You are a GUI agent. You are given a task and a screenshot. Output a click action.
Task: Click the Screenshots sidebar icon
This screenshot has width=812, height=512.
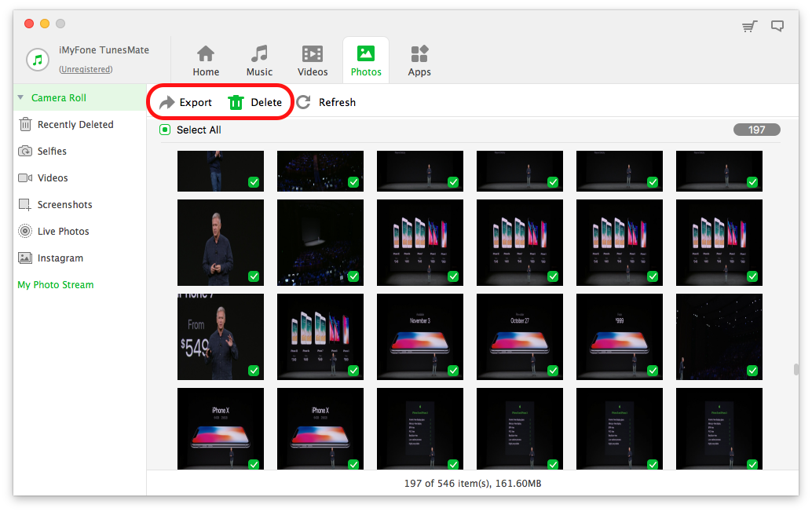click(x=25, y=204)
